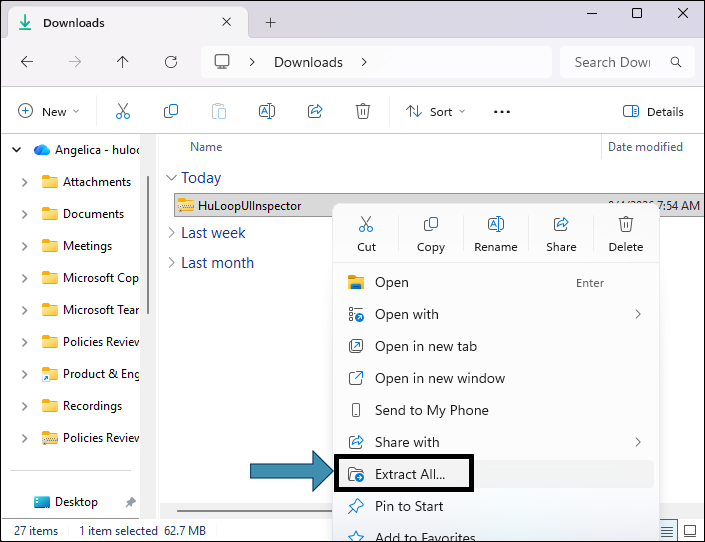Screen dimensions: 705x542
Task: Switch to the large thumbnails view icon
Action: point(690,531)
